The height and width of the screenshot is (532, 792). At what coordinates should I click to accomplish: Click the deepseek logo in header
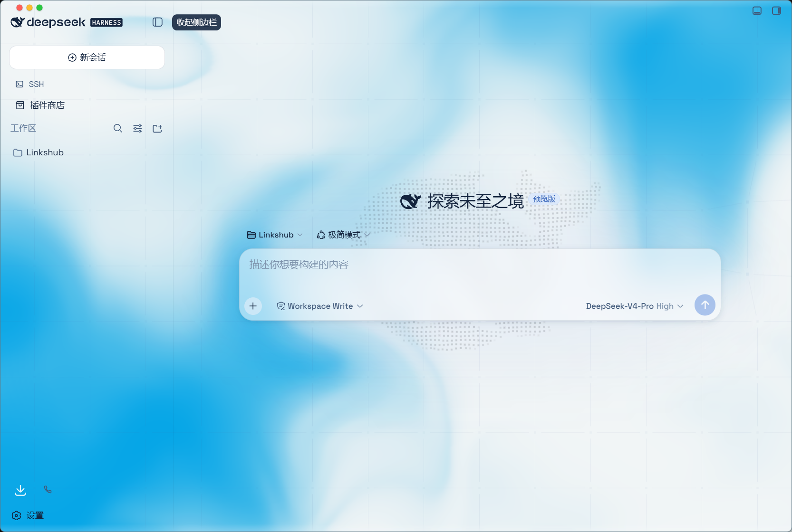pyautogui.click(x=48, y=22)
